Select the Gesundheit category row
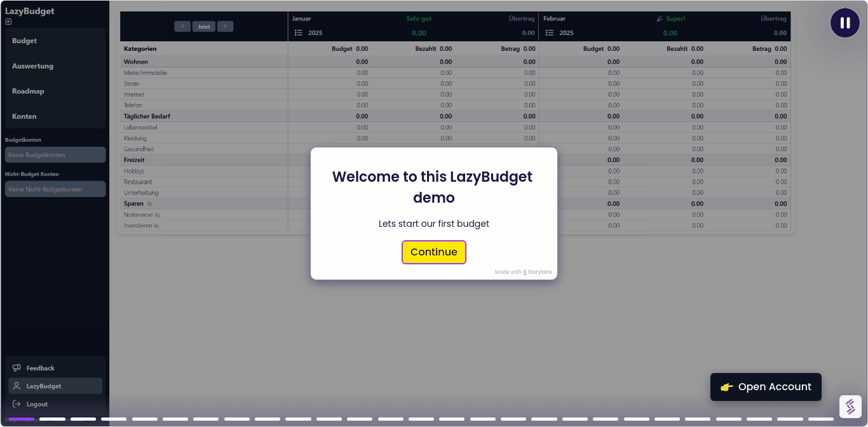 click(x=456, y=149)
